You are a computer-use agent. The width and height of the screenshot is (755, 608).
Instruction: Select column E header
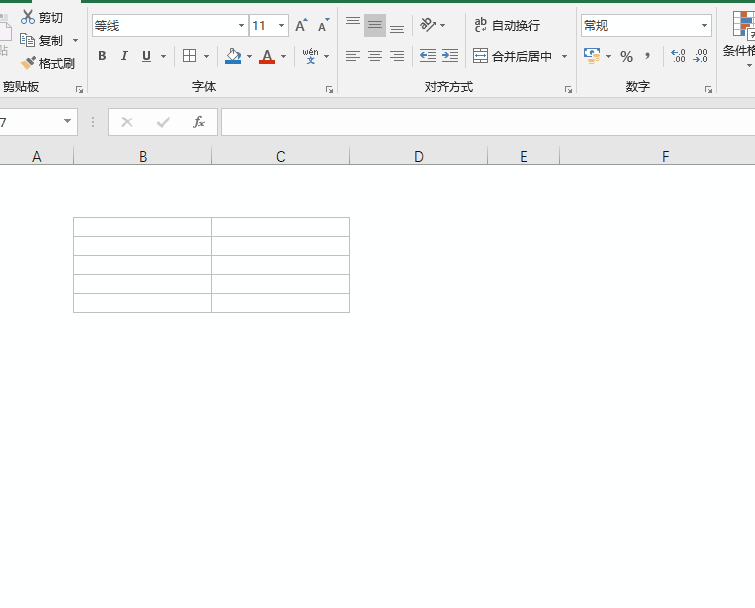pos(523,156)
